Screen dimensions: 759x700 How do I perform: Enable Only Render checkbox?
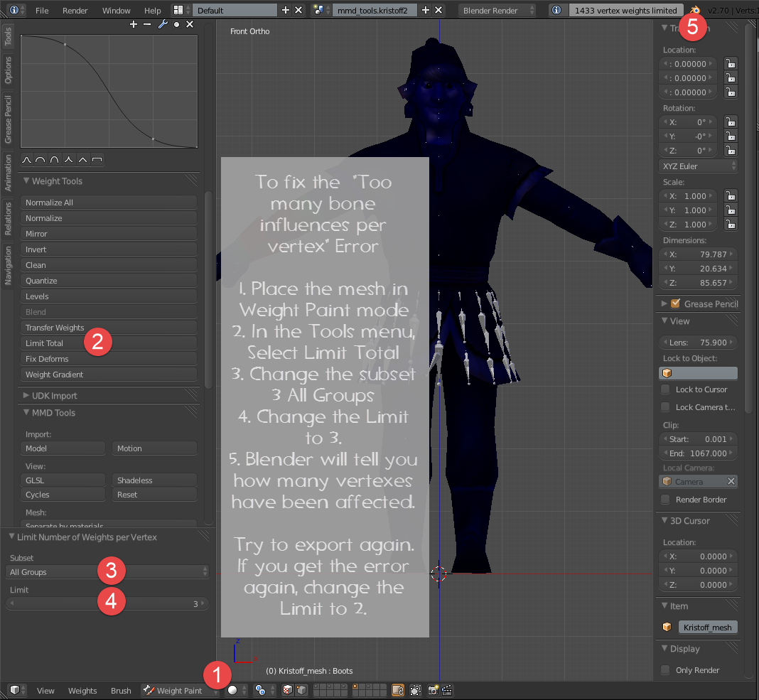pos(666,670)
